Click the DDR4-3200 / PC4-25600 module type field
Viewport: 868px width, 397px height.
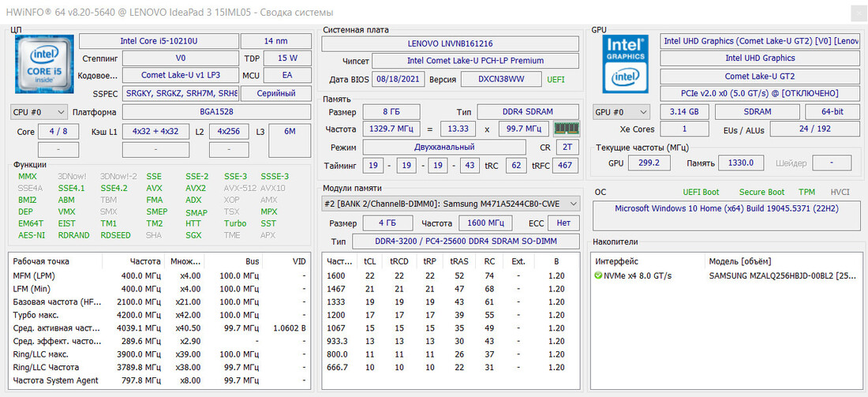466,242
